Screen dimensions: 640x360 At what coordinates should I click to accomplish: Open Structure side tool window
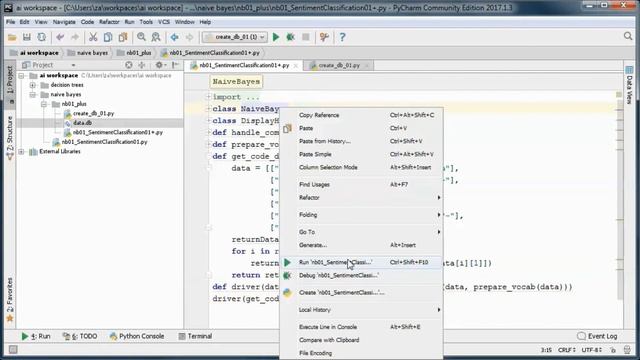pyautogui.click(x=10, y=138)
